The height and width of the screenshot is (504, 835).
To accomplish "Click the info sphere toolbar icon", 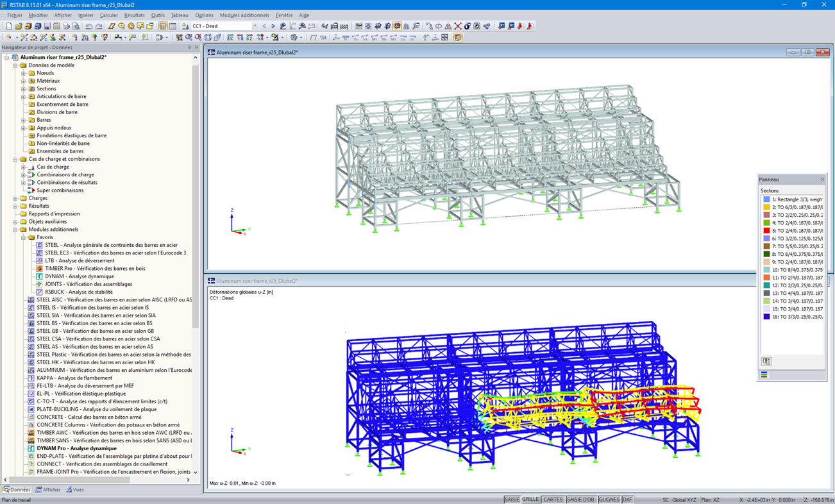I will [468, 26].
